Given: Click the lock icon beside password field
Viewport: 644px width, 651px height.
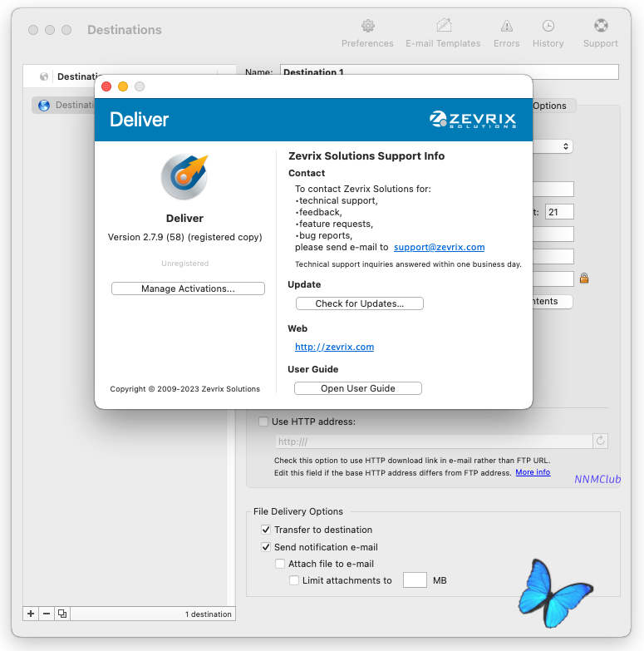Looking at the screenshot, I should point(584,278).
